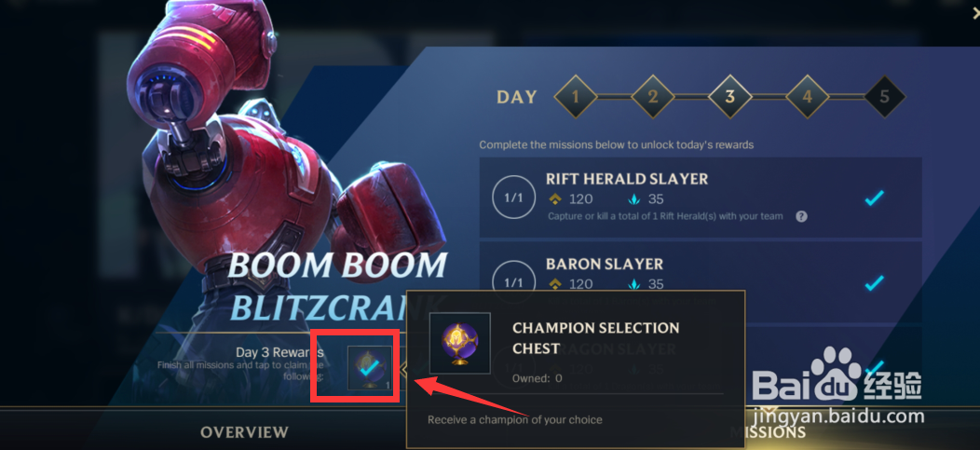Click the Champion Selection Chest tooltip image
This screenshot has height=450, width=980.
click(x=460, y=344)
